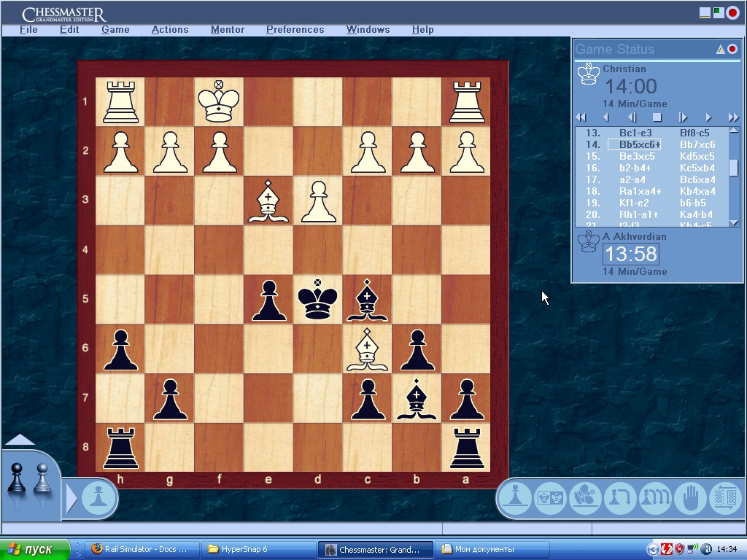Select move Kf1-e2 in move list

(634, 203)
